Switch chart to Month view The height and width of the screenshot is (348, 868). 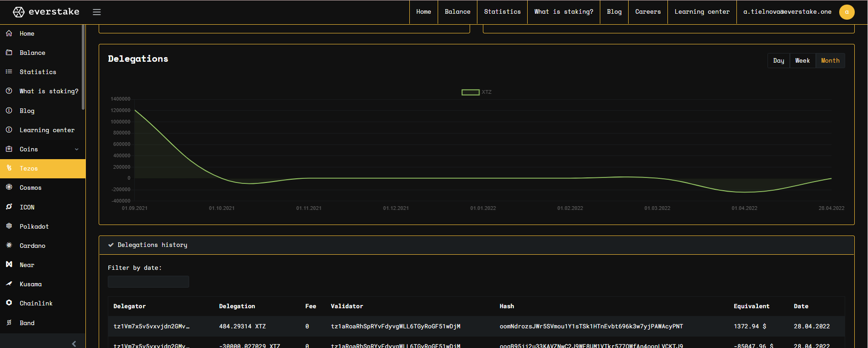tap(830, 61)
